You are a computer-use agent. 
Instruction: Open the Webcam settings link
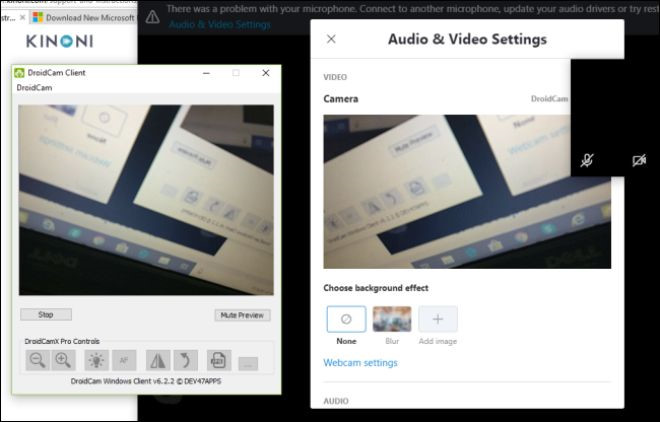(360, 363)
